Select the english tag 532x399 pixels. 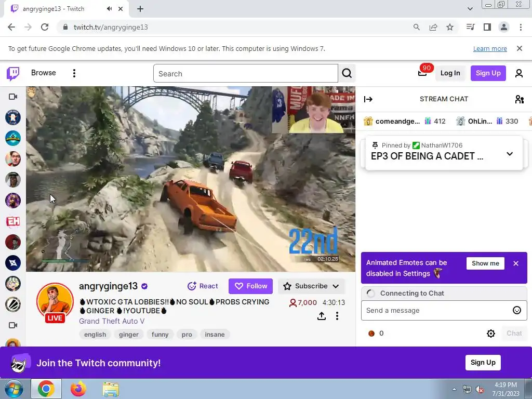click(x=95, y=335)
